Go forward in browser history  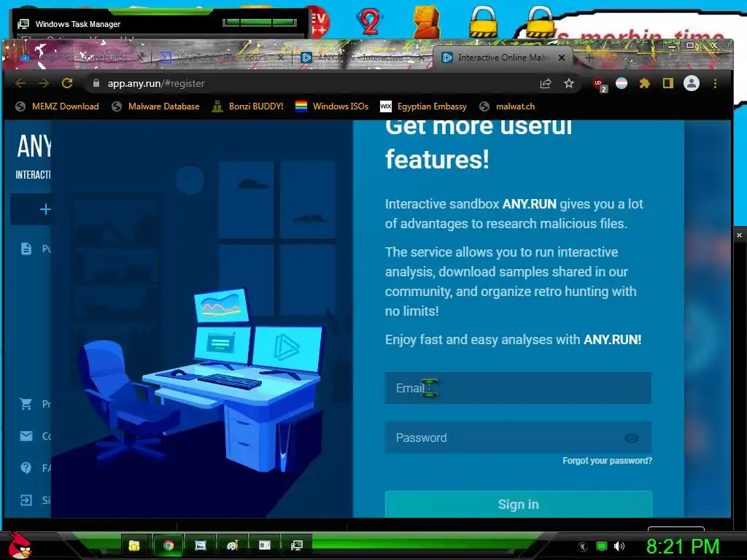(43, 83)
